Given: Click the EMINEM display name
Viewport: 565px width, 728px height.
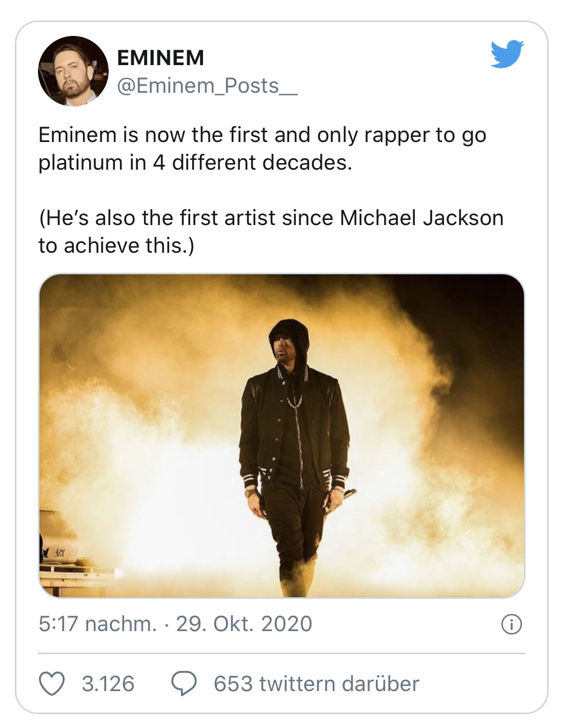Looking at the screenshot, I should tap(160, 58).
